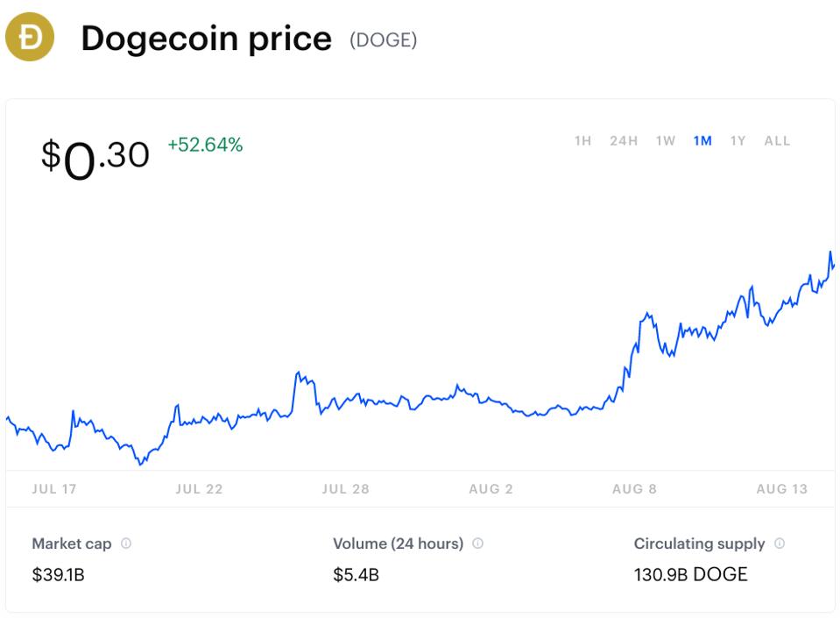
Task: Click the JUL 28 date marker
Action: point(345,489)
